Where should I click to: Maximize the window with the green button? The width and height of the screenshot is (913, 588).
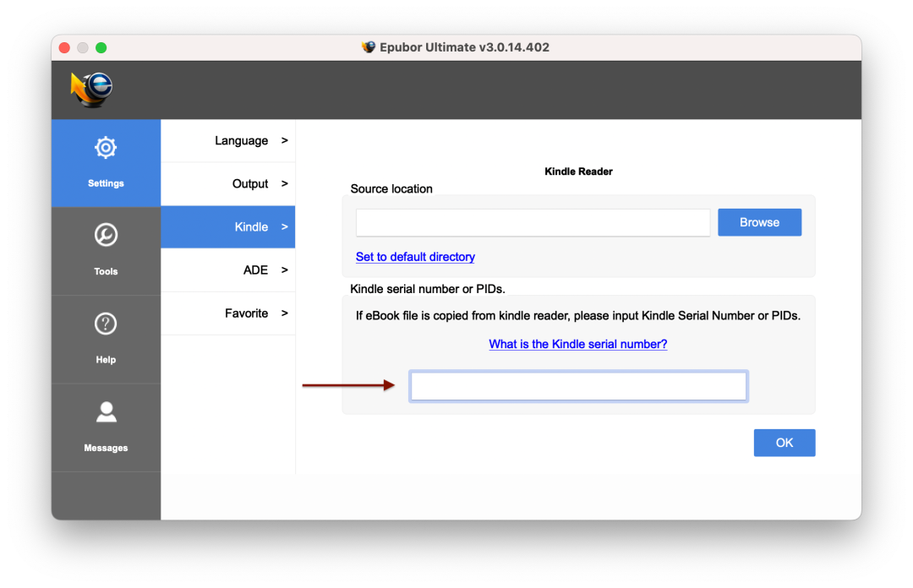coord(101,48)
